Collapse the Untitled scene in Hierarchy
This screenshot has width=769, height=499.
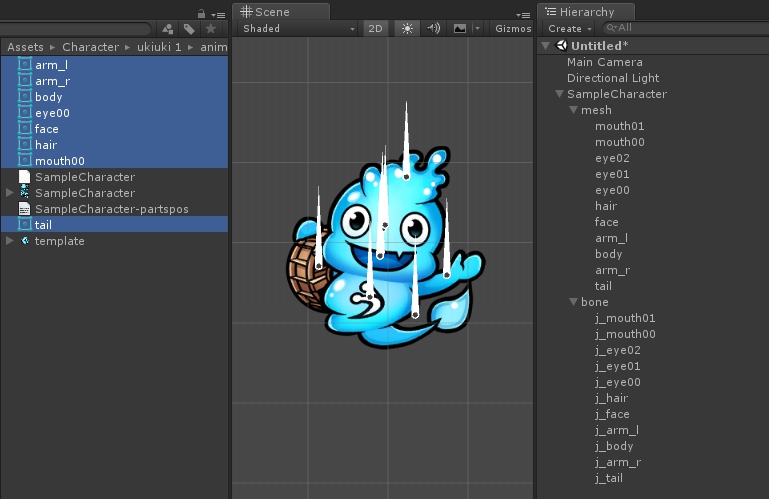coord(545,46)
